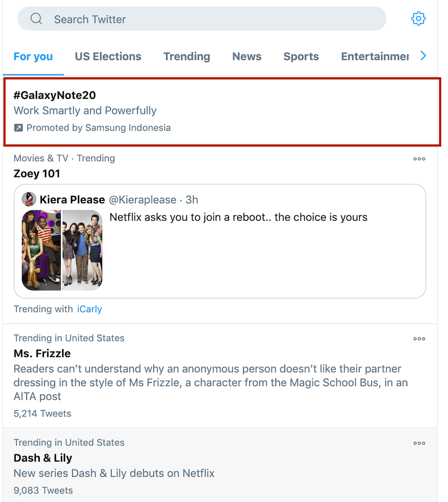The height and width of the screenshot is (502, 448).
Task: Select the Sports tab
Action: [301, 57]
